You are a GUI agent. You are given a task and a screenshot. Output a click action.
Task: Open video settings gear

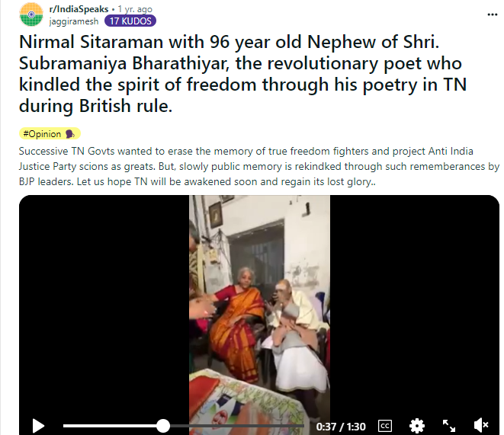(x=417, y=426)
